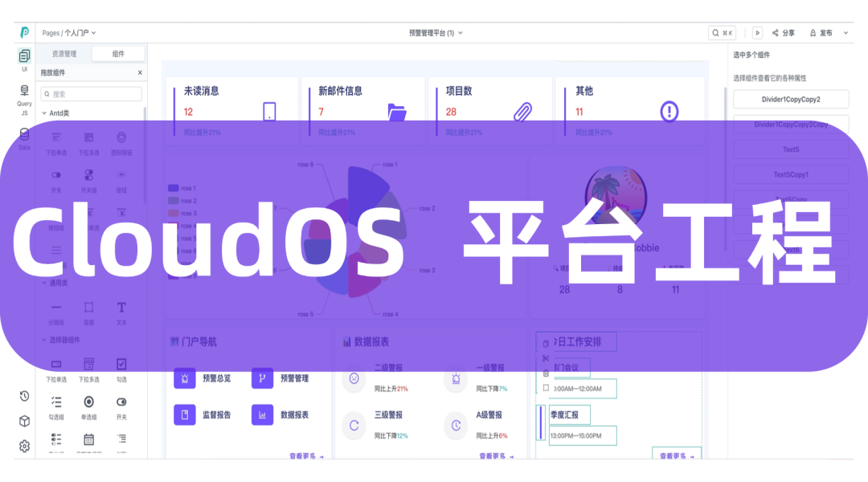Click the value 28 in 项目数 card
The image size is (868, 482).
pyautogui.click(x=451, y=112)
